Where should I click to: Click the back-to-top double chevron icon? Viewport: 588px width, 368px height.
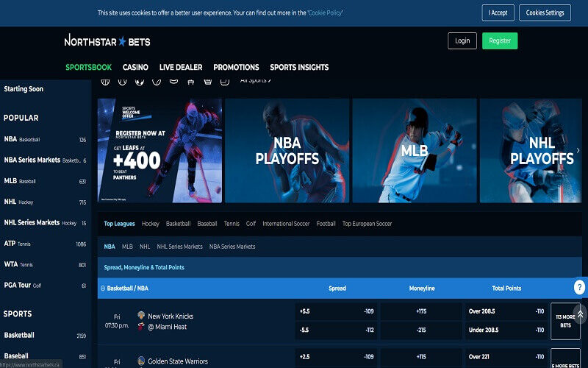tap(581, 314)
